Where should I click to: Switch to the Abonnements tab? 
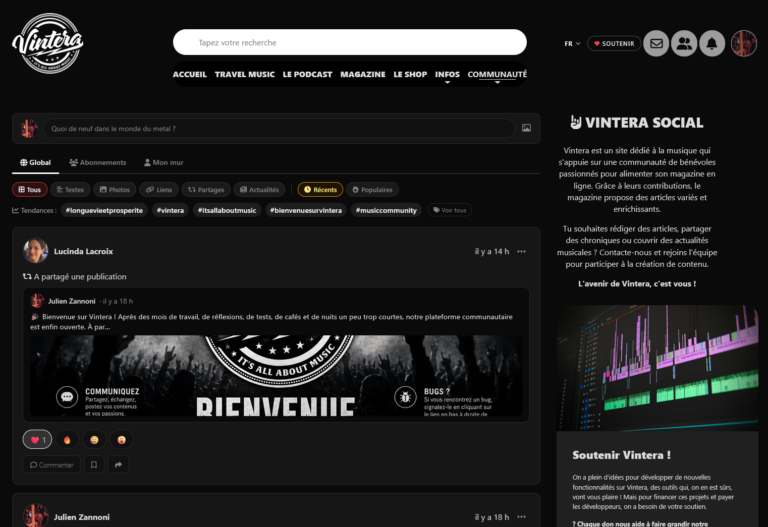[x=97, y=163]
